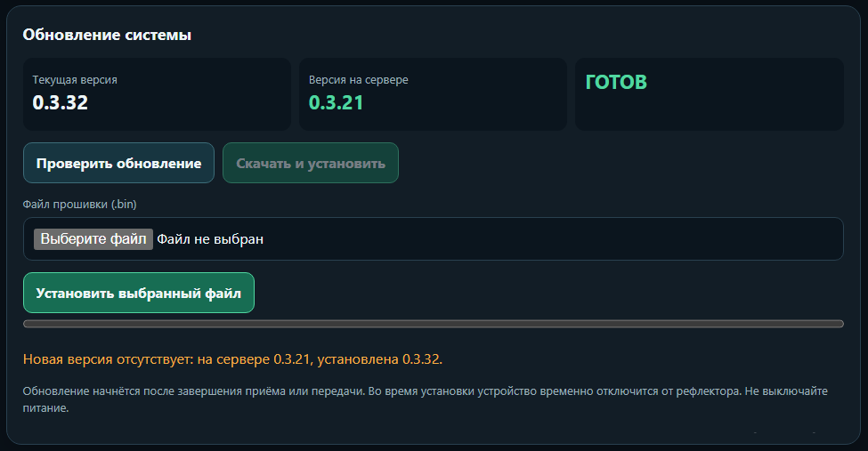The height and width of the screenshot is (451, 868).
Task: Click the ГОТОВ status indicator
Action: pos(616,82)
